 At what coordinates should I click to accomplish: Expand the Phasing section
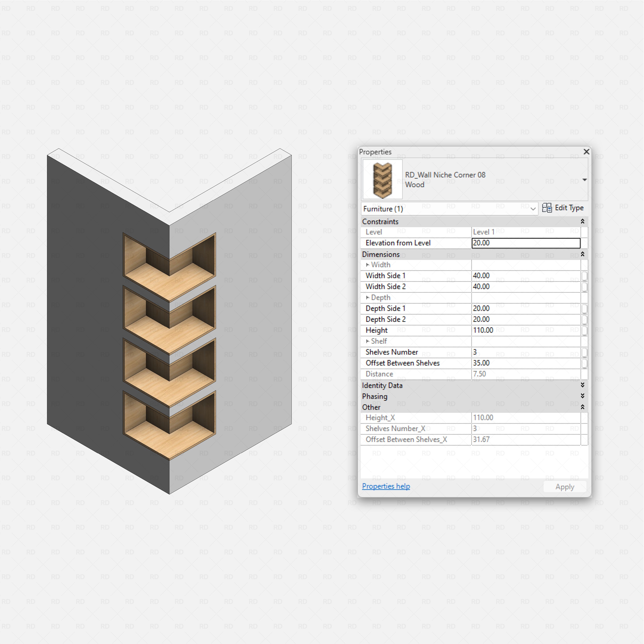[582, 396]
